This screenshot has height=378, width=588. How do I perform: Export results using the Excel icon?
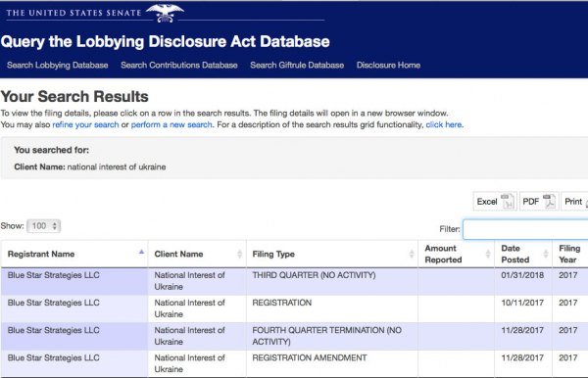(508, 202)
